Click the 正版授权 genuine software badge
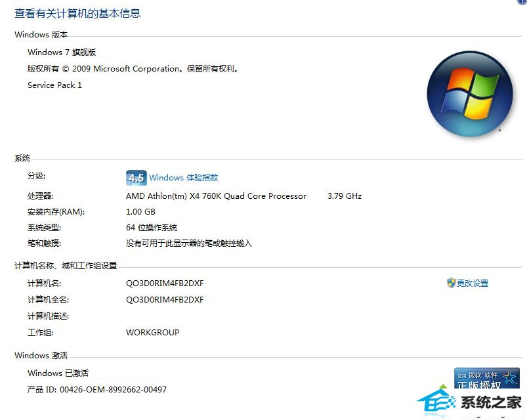The height and width of the screenshot is (420, 527). [x=487, y=379]
